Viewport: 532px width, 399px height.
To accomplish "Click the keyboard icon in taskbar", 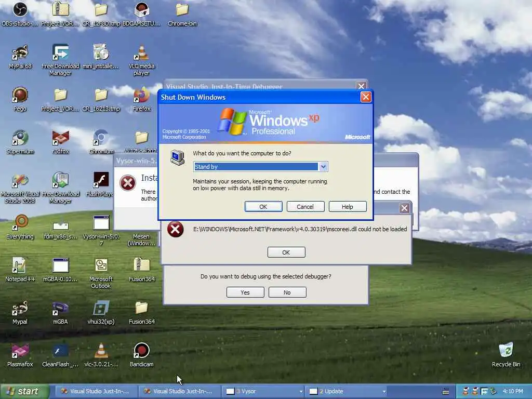I will [446, 392].
